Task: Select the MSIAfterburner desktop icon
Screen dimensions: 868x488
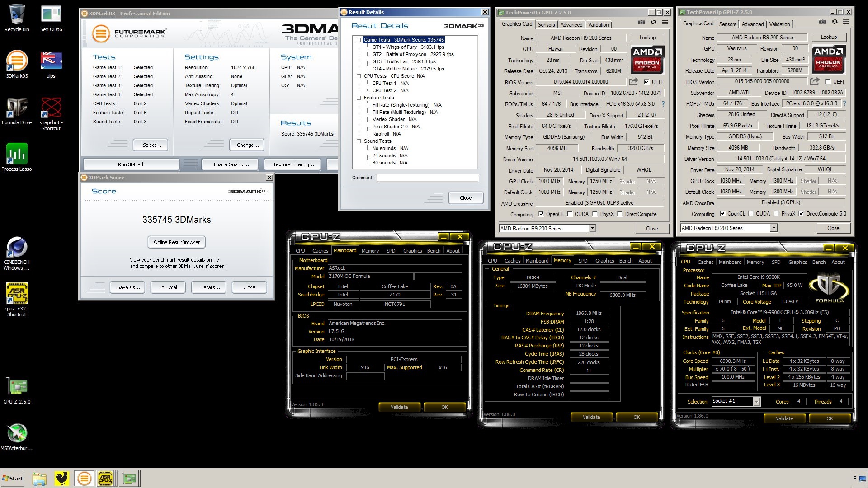Action: click(17, 437)
